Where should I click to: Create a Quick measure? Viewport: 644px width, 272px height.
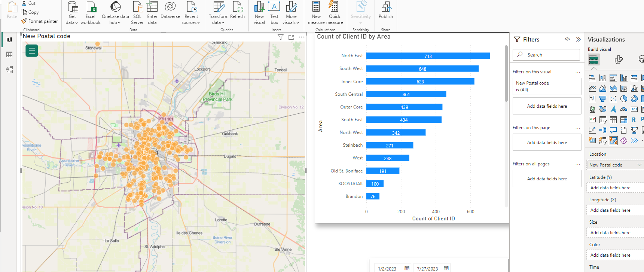pyautogui.click(x=335, y=13)
